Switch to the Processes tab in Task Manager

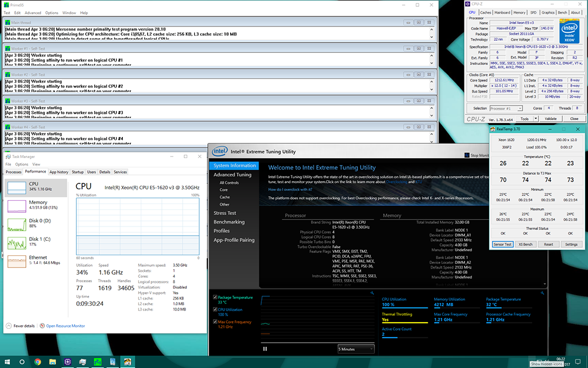14,172
